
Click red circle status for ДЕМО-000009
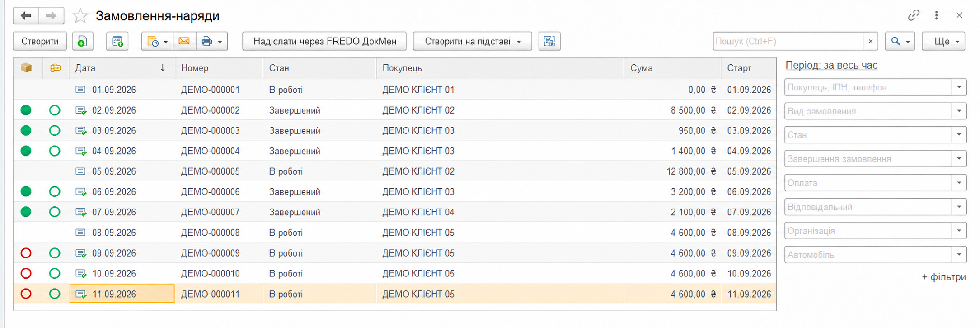(x=26, y=253)
